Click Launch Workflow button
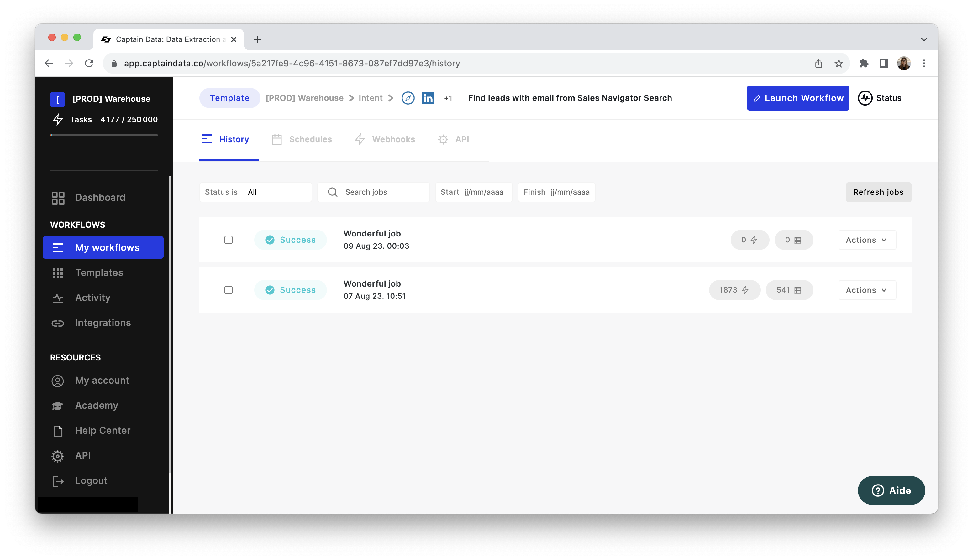Image resolution: width=973 pixels, height=560 pixels. coord(797,98)
